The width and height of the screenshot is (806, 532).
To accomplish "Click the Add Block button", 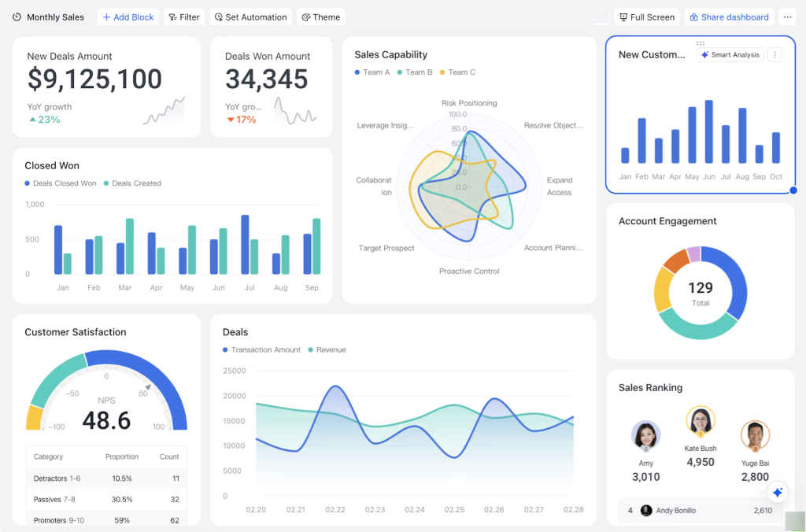I will pyautogui.click(x=128, y=17).
